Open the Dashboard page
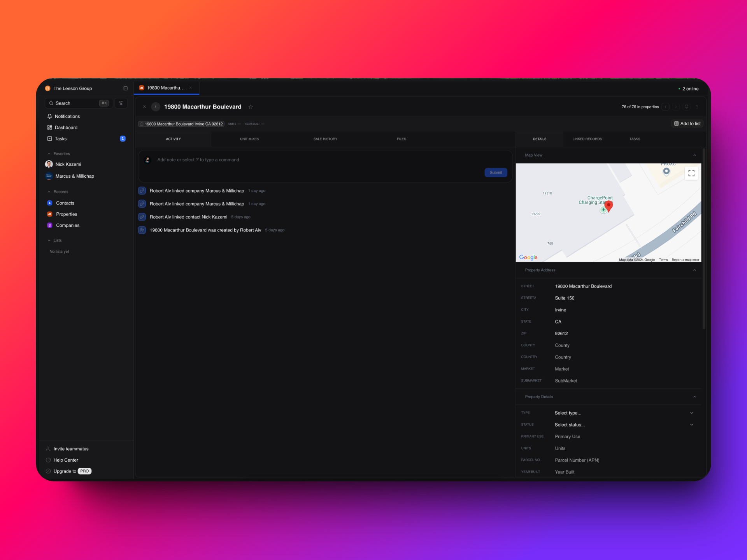 pos(66,128)
